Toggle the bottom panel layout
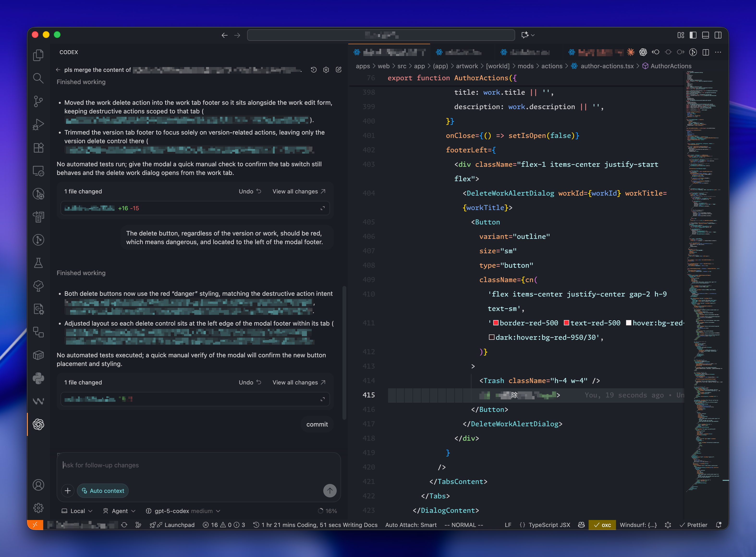The height and width of the screenshot is (557, 756). pos(706,35)
